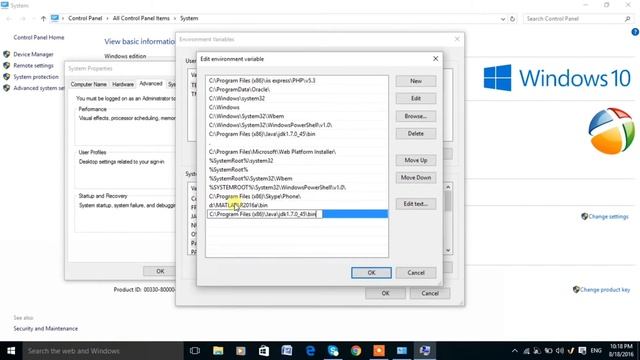Launch Google Chrome from the taskbar
The height and width of the screenshot is (360, 640).
pos(356,351)
